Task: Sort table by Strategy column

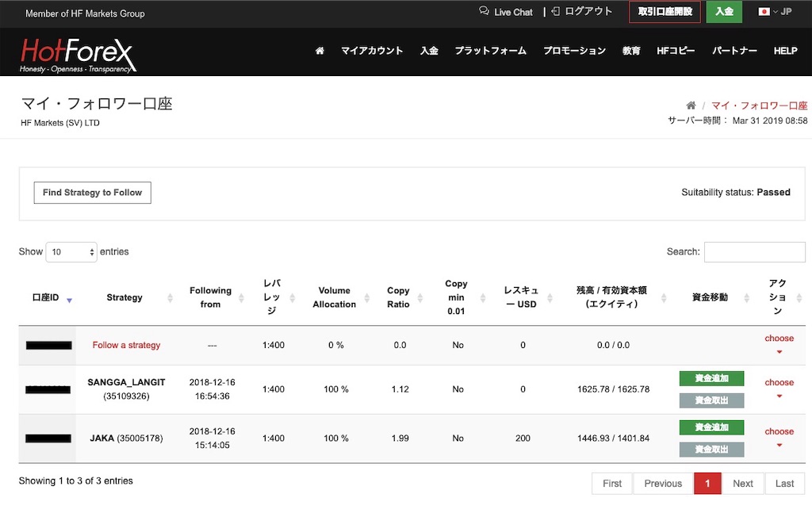Action: point(170,297)
